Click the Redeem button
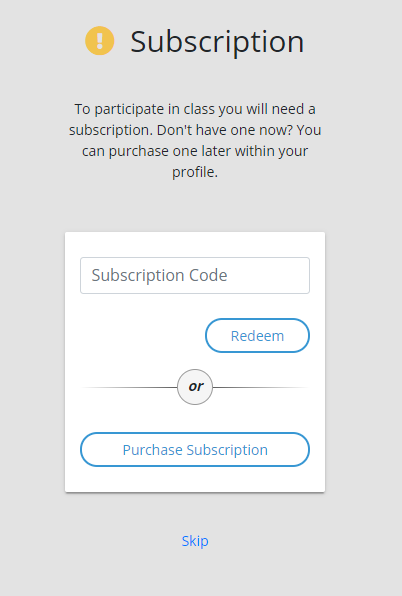 [258, 336]
